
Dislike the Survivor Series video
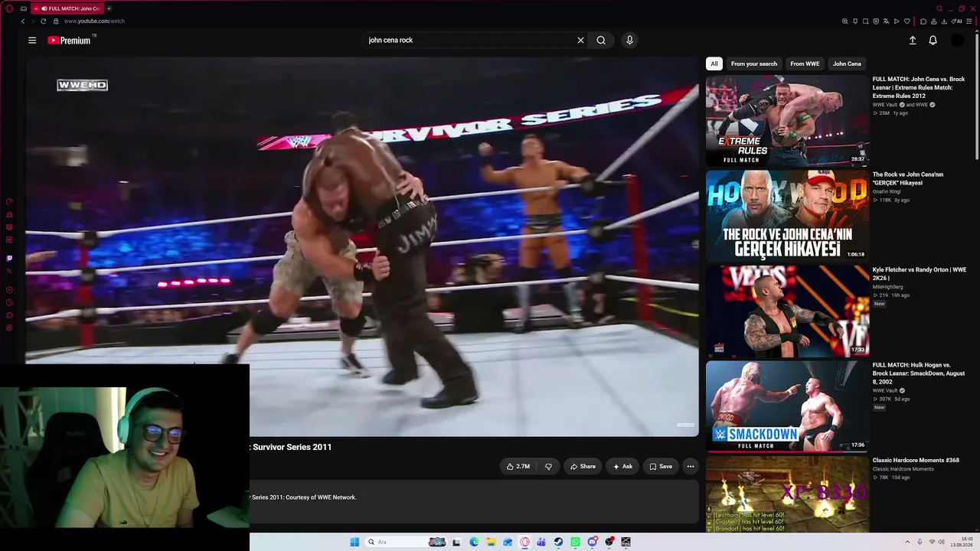[548, 466]
